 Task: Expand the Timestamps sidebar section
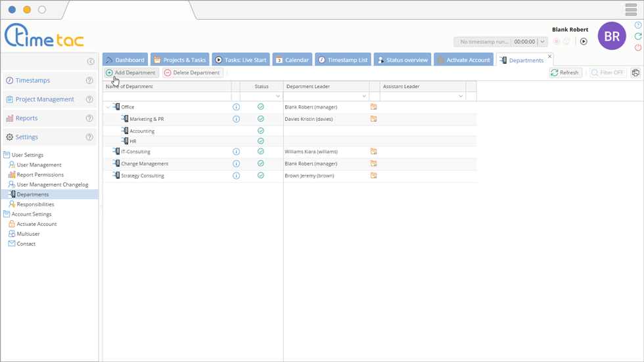33,80
